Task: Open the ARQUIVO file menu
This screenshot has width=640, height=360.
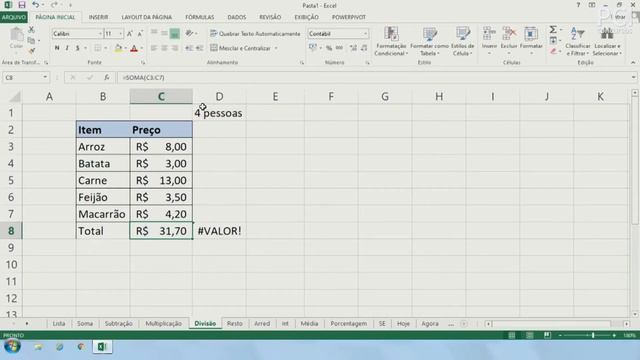Action: coord(13,17)
